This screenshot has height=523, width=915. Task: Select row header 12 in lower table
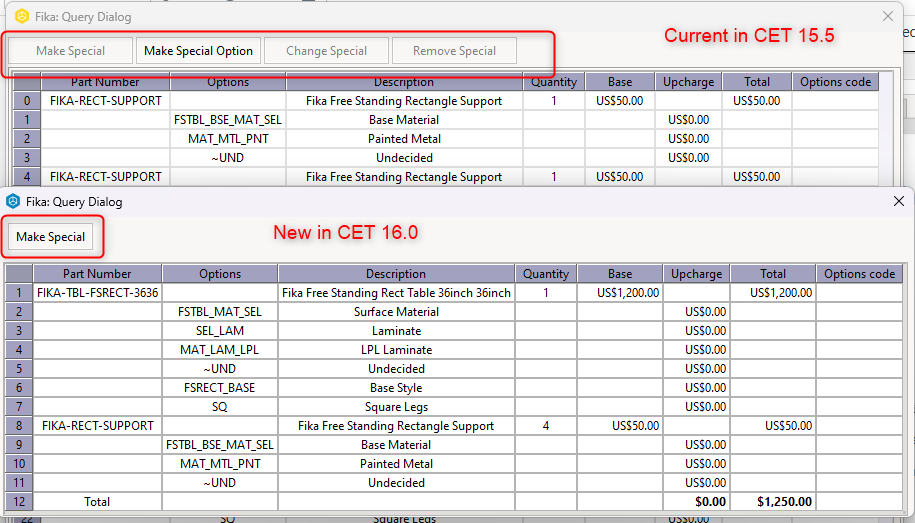coord(19,501)
